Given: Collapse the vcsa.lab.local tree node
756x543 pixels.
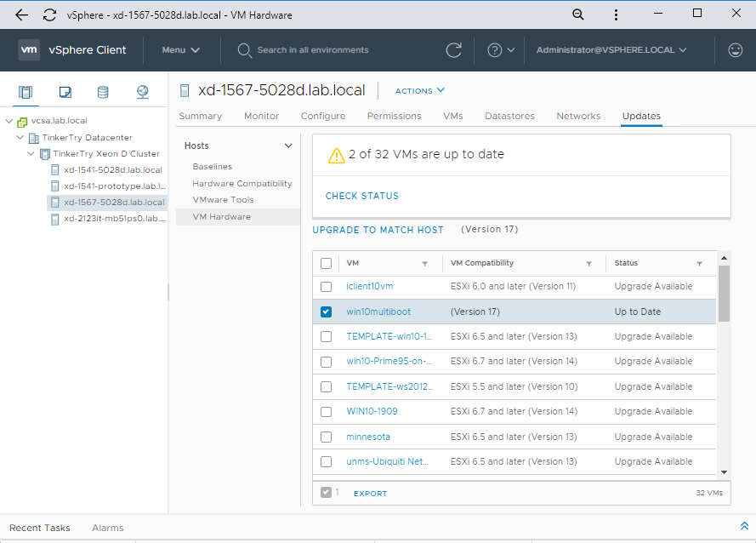Looking at the screenshot, I should tap(9, 121).
